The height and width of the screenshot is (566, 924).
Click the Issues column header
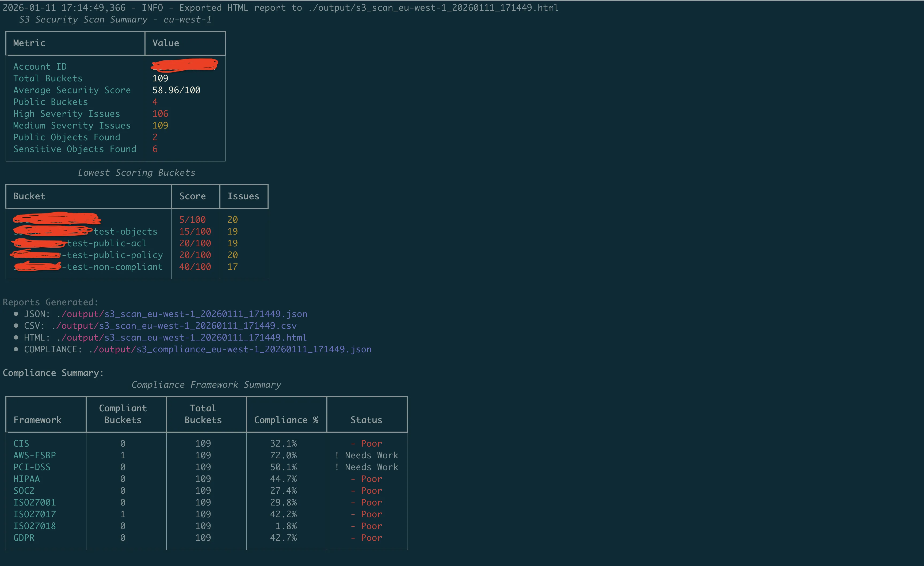tap(243, 196)
